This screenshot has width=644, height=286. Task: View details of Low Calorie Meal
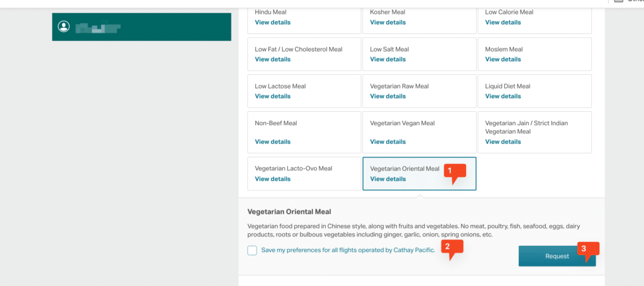click(502, 22)
